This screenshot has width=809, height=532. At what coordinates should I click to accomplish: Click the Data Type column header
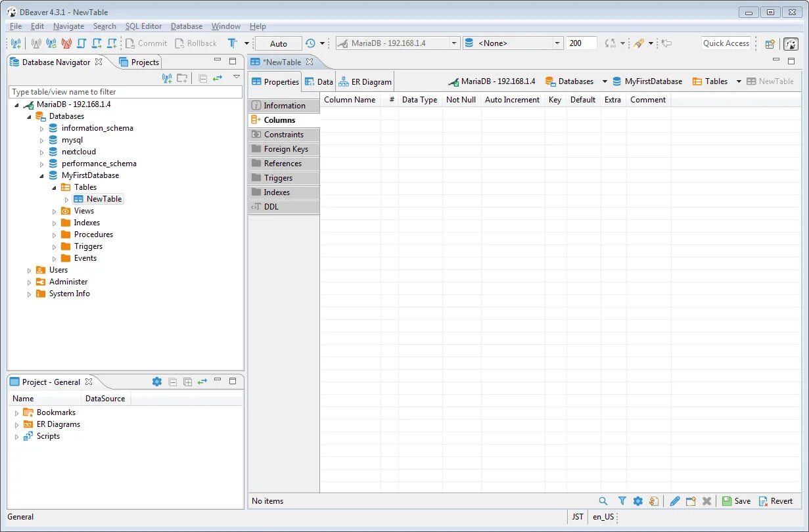click(420, 100)
